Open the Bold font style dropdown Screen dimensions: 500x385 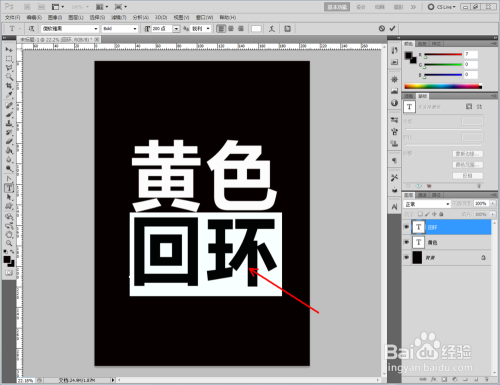coord(120,29)
